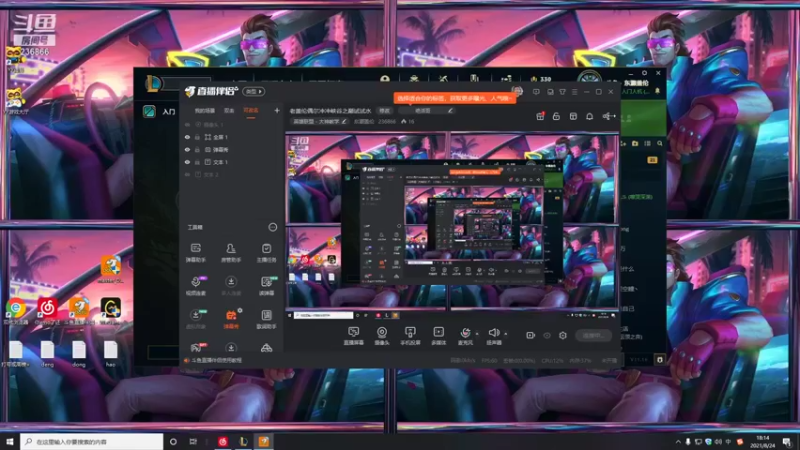
Task: Open the 房管助手 room manager tool
Action: (x=231, y=253)
